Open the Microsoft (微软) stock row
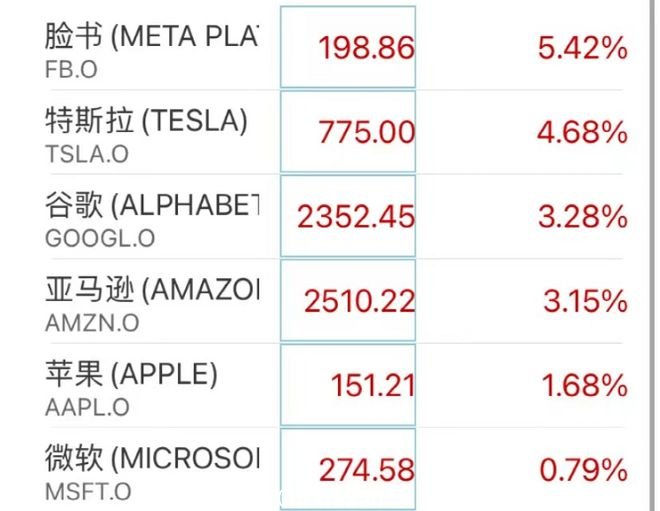 (336, 469)
